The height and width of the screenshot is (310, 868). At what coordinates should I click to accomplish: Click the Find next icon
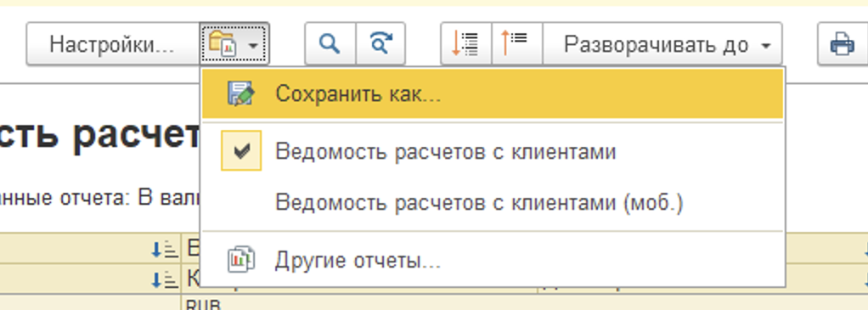point(380,43)
